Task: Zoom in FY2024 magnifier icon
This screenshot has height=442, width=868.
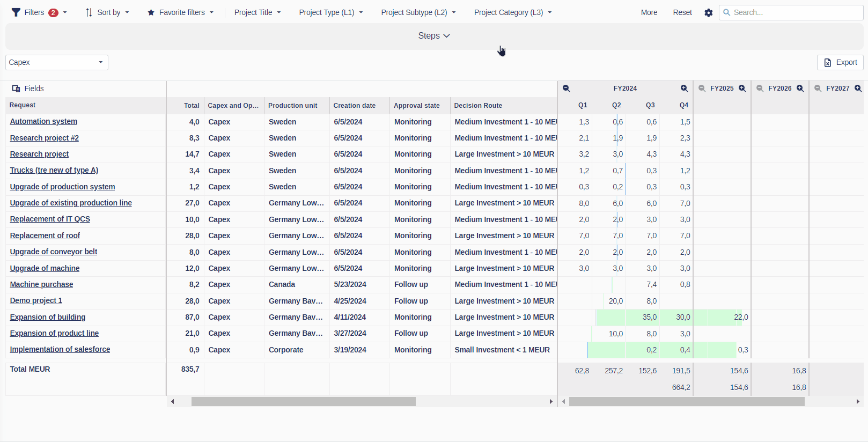Action: tap(684, 89)
